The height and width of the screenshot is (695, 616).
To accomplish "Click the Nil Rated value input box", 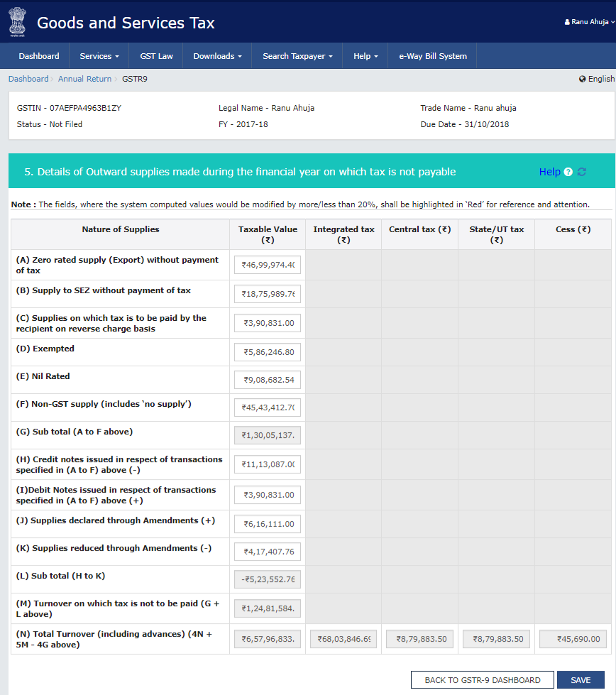I will coord(267,379).
